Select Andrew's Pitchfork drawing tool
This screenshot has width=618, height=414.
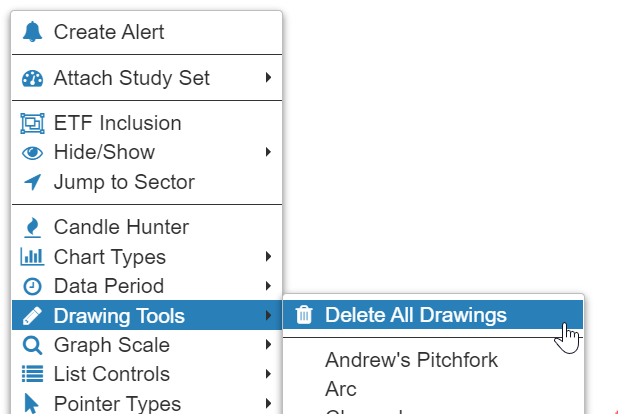411,360
